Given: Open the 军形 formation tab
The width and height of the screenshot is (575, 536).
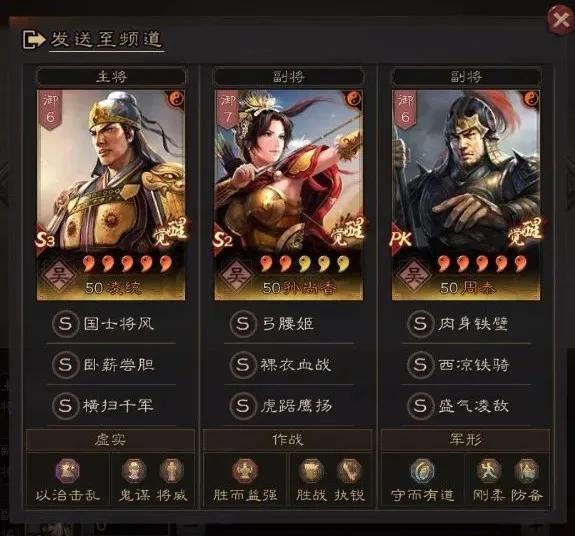Looking at the screenshot, I should (466, 440).
